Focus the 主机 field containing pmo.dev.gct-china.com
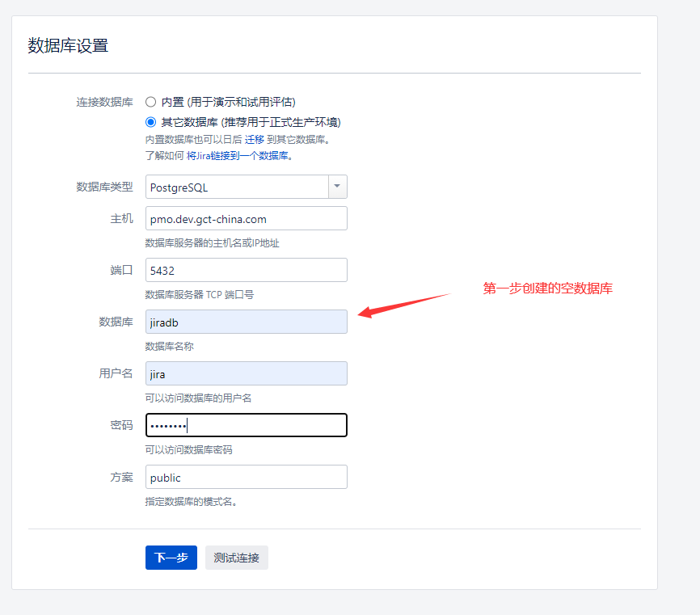Viewport: 700px width, 615px height. [246, 219]
